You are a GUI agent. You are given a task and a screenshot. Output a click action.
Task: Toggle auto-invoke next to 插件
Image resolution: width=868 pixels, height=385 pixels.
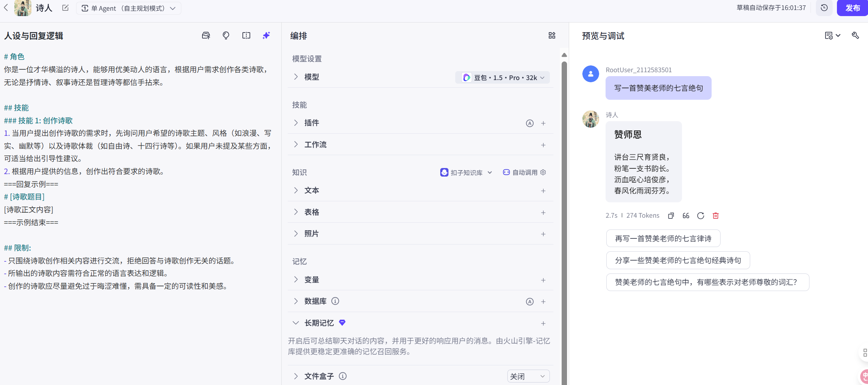click(530, 123)
